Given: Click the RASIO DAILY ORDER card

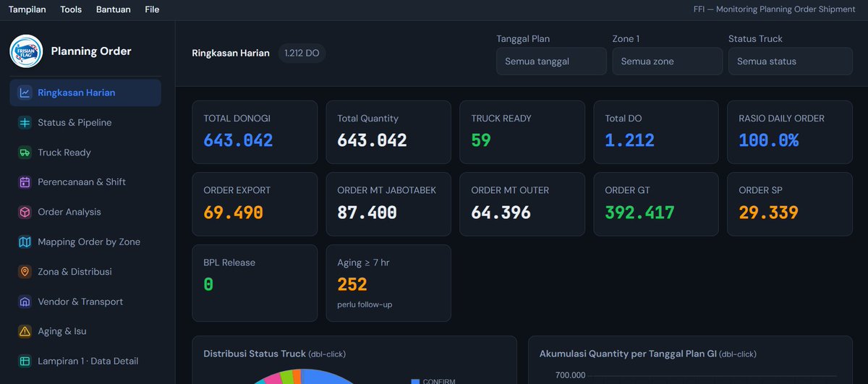Looking at the screenshot, I should pos(790,132).
